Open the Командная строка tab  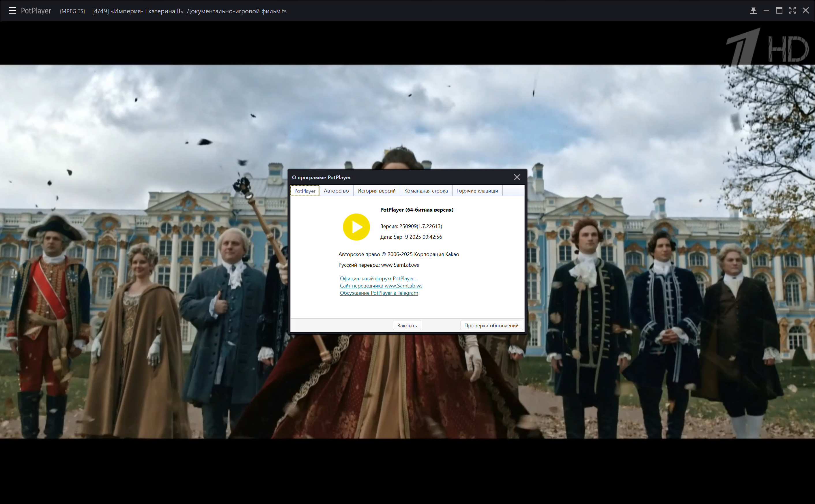[x=426, y=191]
